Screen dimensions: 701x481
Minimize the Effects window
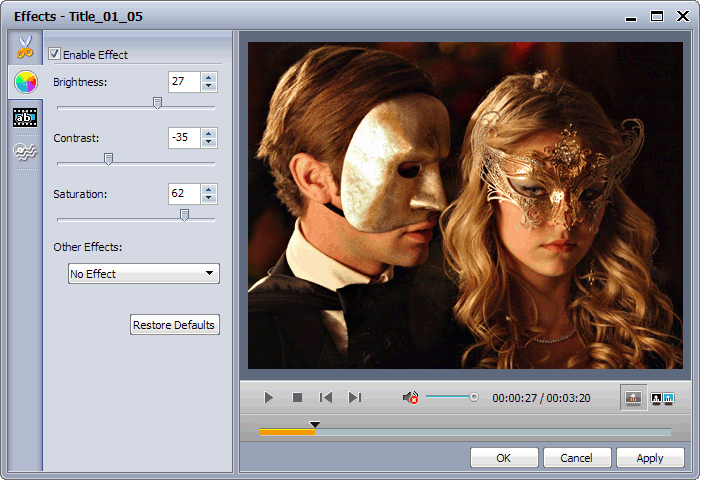point(631,18)
